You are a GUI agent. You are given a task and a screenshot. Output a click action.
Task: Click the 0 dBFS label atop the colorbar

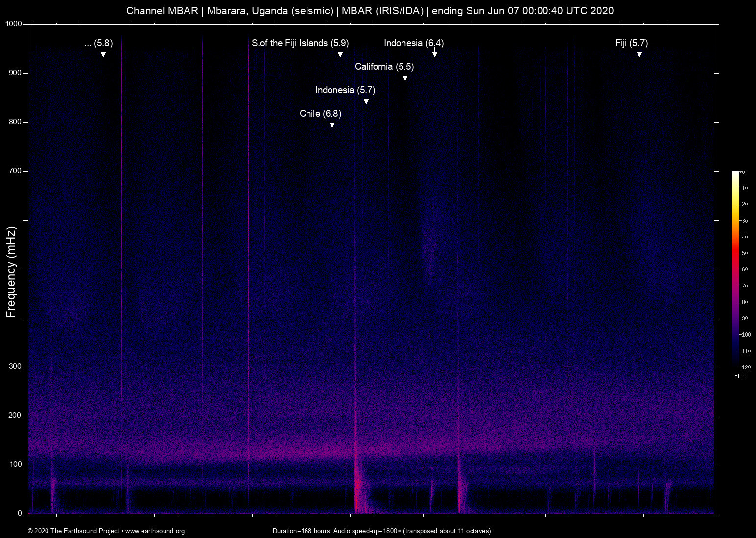click(x=743, y=171)
